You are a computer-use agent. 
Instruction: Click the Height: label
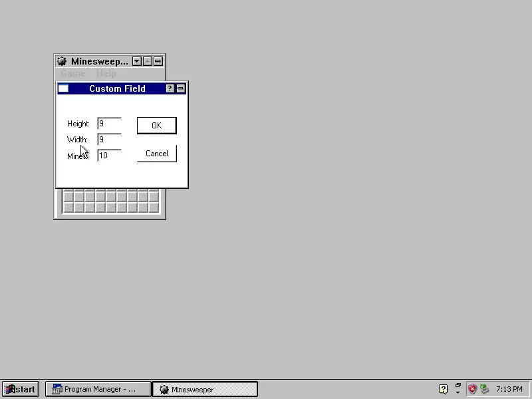(x=78, y=124)
